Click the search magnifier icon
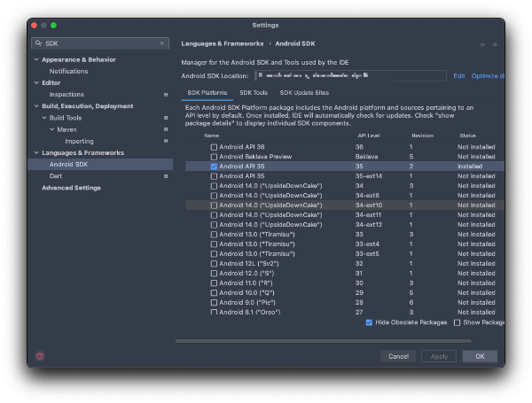The height and width of the screenshot is (403, 532). (39, 43)
